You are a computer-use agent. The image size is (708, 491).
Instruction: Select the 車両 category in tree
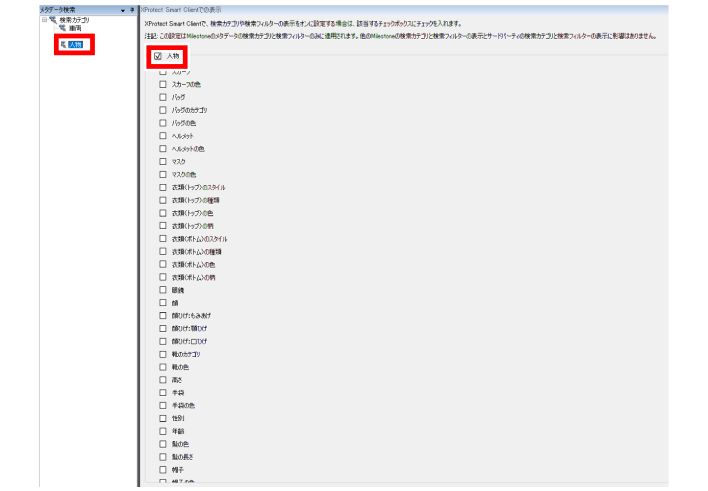pos(75,28)
